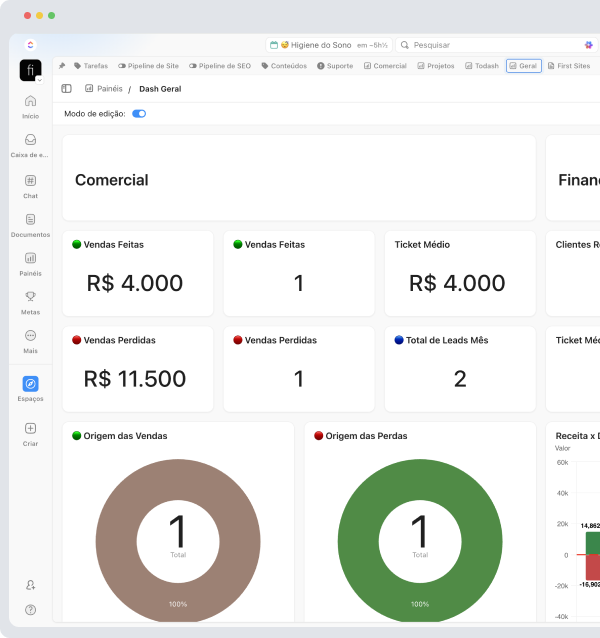Click the Pesquisar search field
This screenshot has height=638, width=600.
coord(490,45)
